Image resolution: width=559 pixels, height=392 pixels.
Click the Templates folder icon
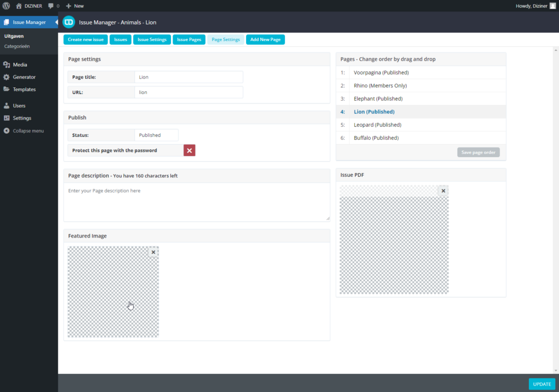click(x=7, y=90)
